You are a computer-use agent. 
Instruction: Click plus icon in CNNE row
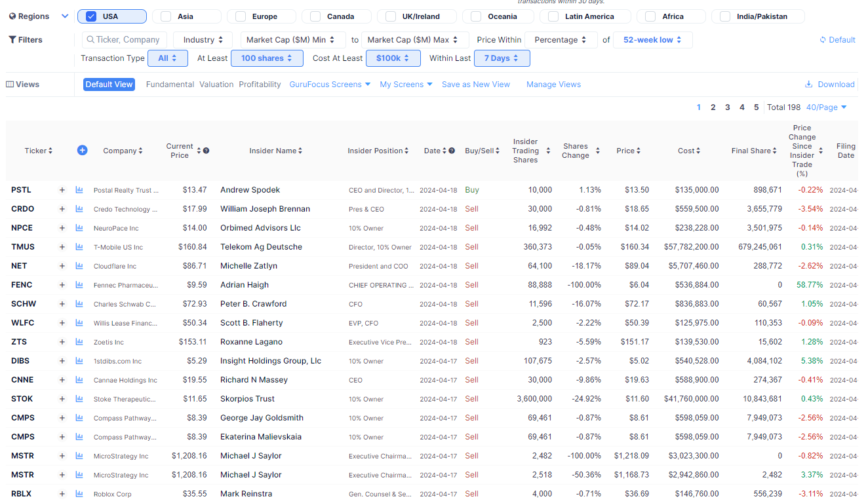click(62, 380)
